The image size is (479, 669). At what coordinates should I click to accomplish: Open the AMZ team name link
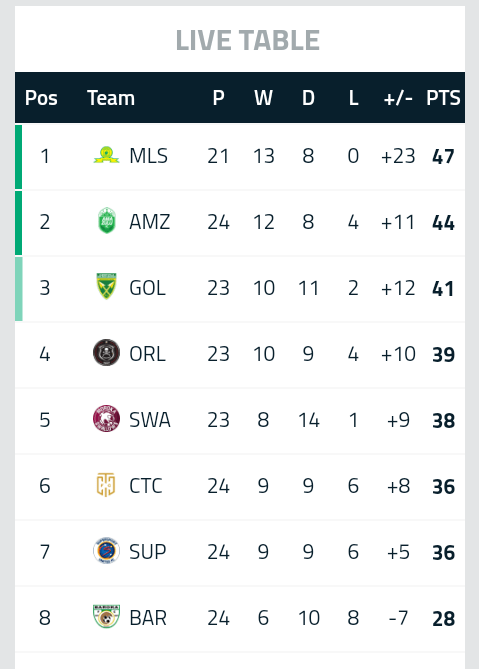[150, 222]
